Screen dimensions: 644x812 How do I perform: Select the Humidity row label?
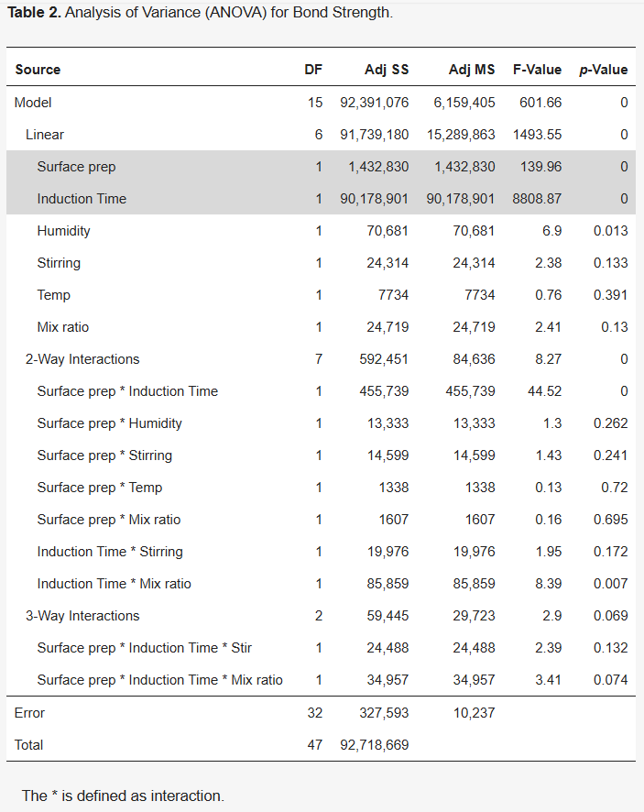pyautogui.click(x=63, y=231)
